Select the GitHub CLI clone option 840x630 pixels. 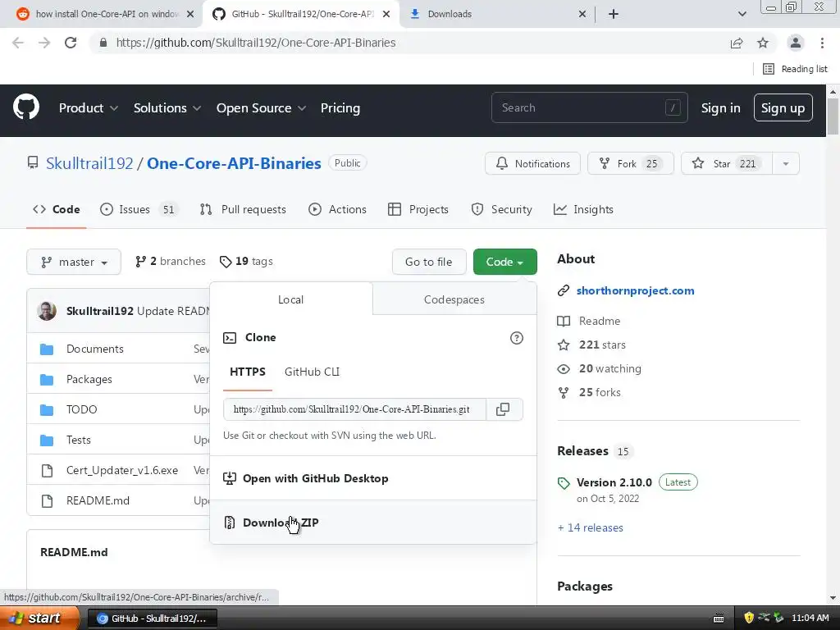pos(312,372)
